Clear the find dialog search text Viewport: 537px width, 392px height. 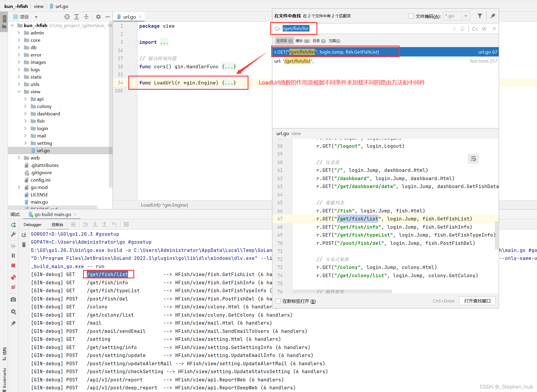[454, 29]
